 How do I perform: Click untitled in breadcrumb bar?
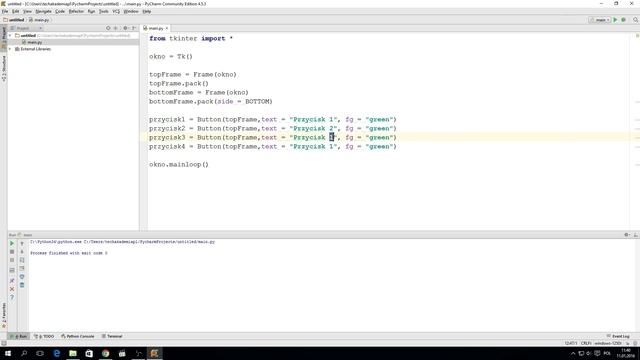point(13,20)
